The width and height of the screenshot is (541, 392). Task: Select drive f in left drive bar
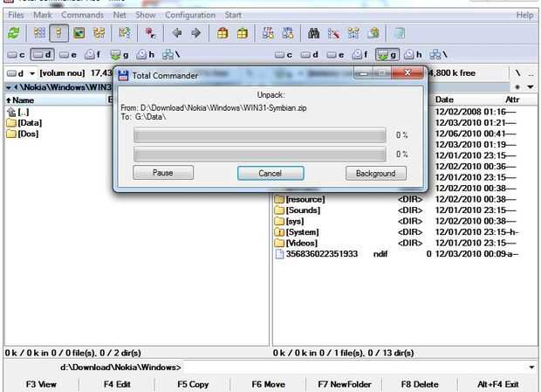(x=93, y=54)
